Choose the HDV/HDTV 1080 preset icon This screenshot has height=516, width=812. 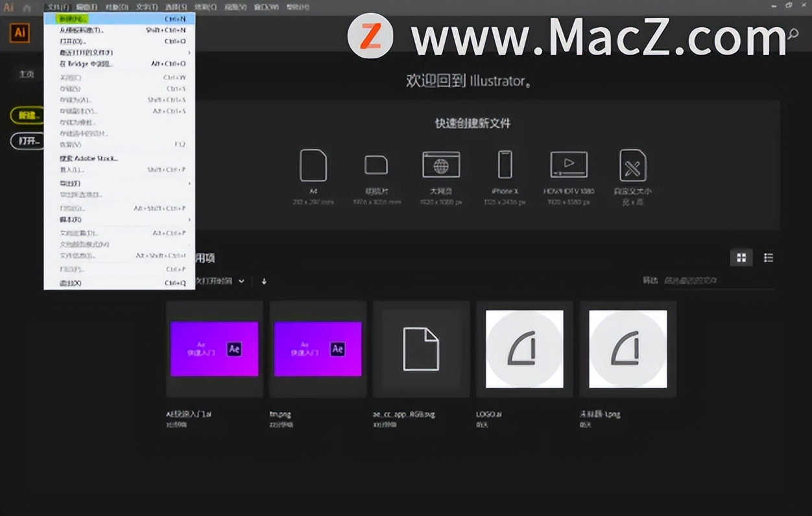[569, 165]
